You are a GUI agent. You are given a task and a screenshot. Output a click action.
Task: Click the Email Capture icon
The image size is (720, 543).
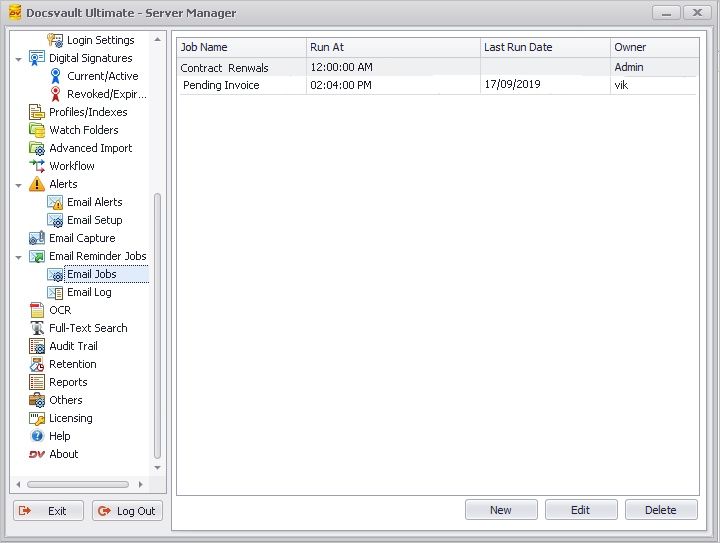pos(37,238)
